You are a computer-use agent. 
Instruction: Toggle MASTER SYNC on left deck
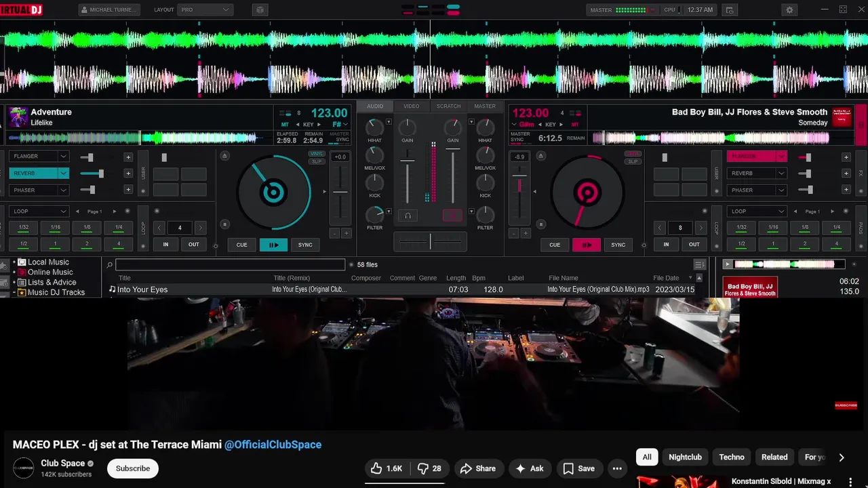tap(339, 137)
